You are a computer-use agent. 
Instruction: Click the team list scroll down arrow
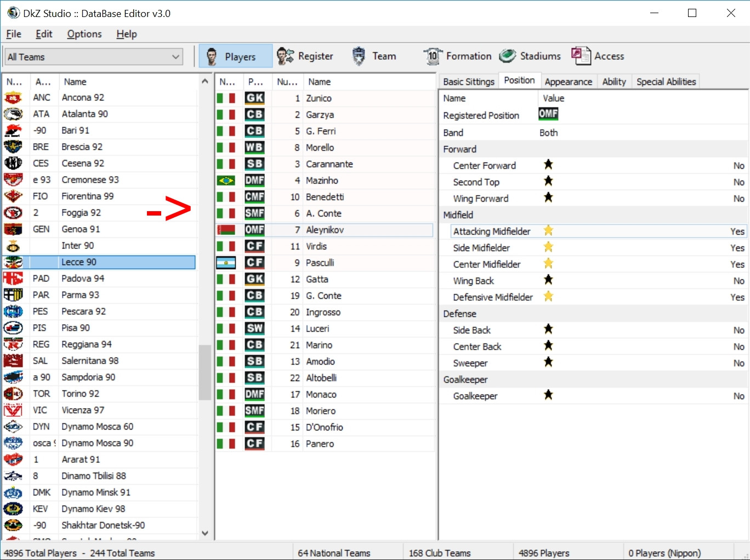205,533
